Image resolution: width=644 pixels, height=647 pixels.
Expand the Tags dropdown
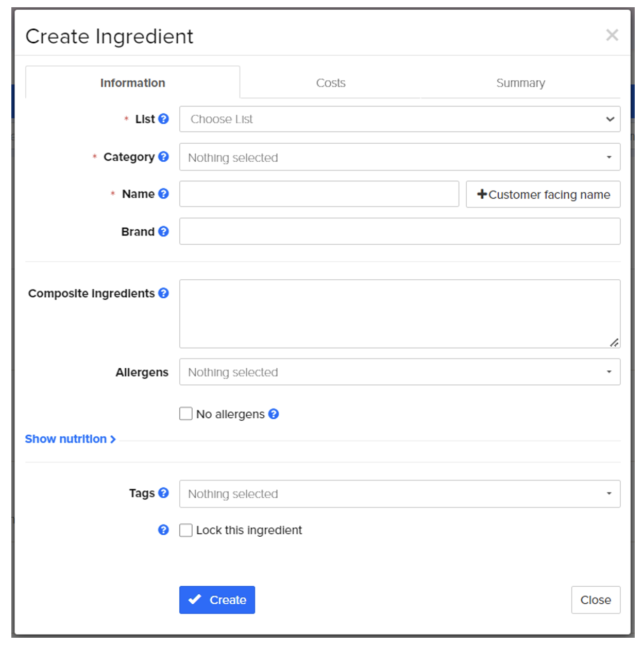click(x=400, y=494)
